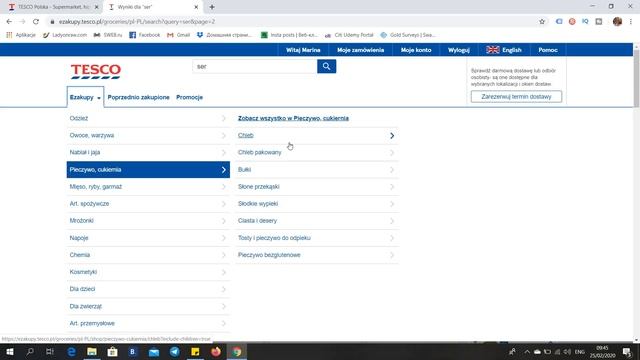The image size is (640, 360).
Task: Open Task View in taskbar
Action: coord(50,351)
